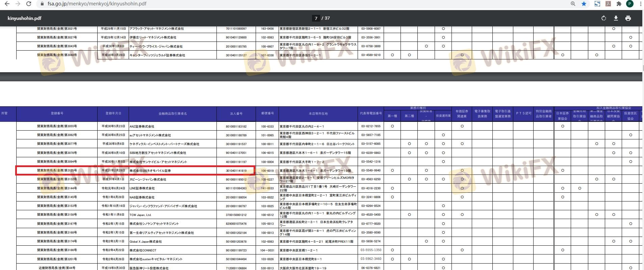Open the Adobe Acrobat extension
644x270 pixels.
[608, 4]
